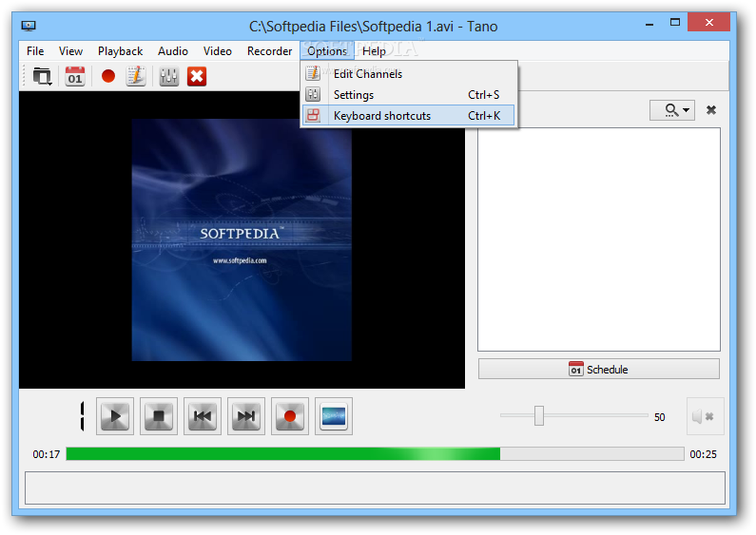756x535 pixels.
Task: Close the channel panel with X icon
Action: tap(710, 110)
